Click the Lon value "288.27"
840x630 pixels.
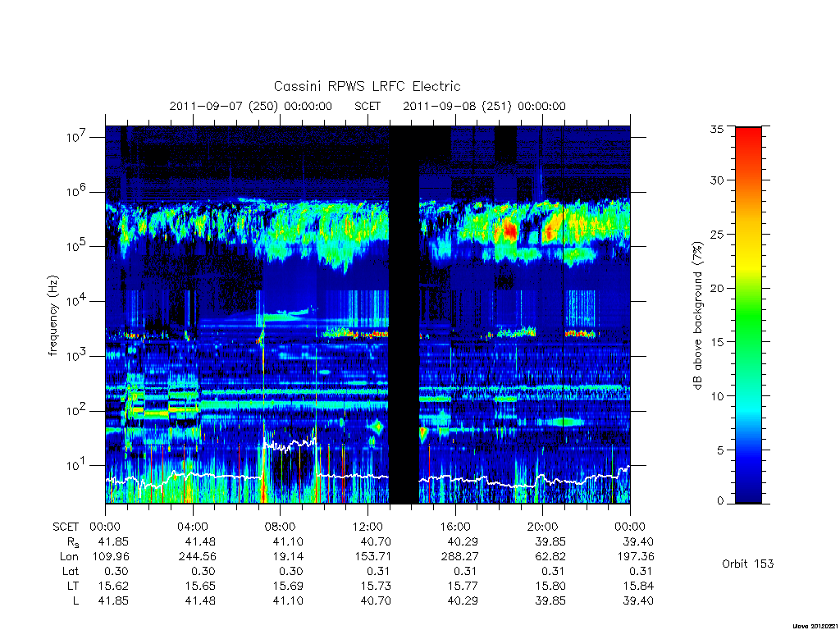click(459, 557)
